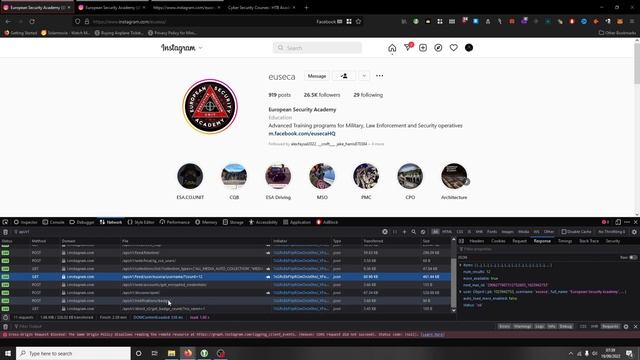
Task: Open File Explorer from taskbar
Action: [171, 353]
